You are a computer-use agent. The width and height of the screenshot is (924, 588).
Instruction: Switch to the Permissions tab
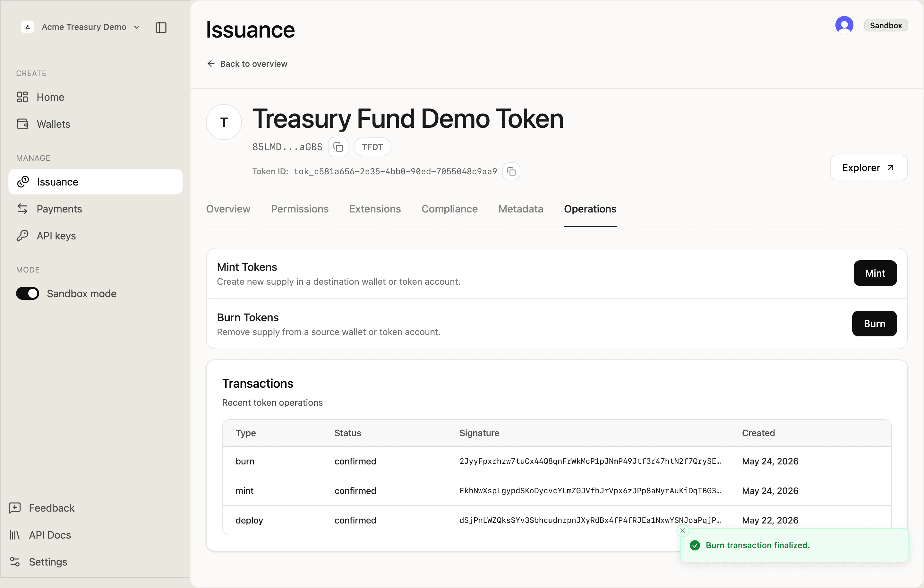coord(300,209)
